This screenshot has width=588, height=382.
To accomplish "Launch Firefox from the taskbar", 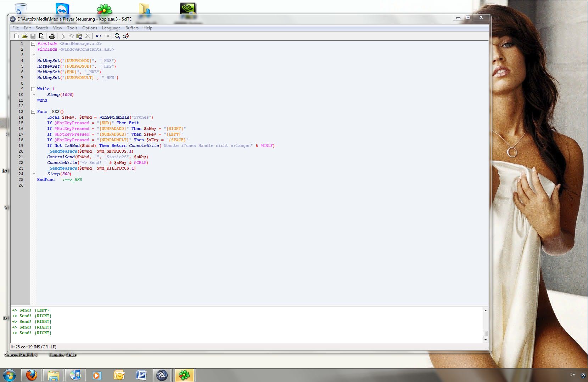I will [32, 375].
